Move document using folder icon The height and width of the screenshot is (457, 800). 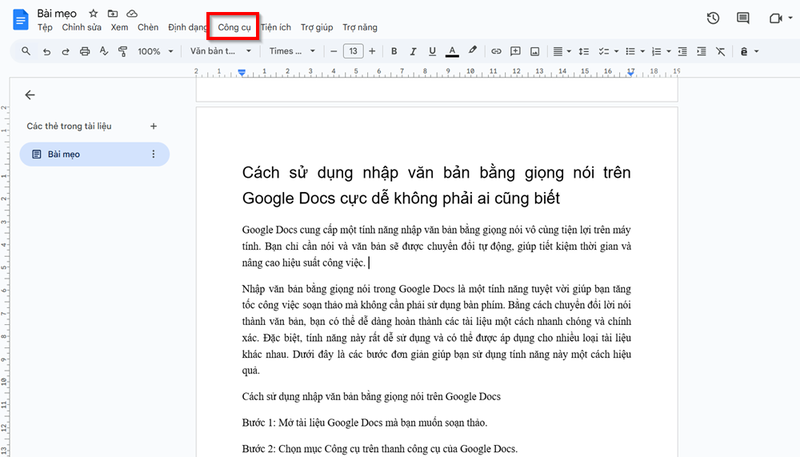(113, 14)
